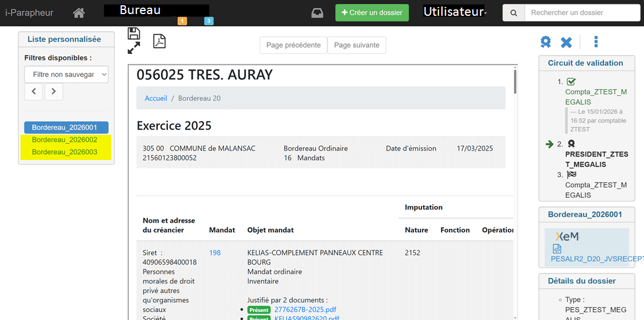Open the inbox tray icon
The image size is (644, 320).
coord(317,13)
